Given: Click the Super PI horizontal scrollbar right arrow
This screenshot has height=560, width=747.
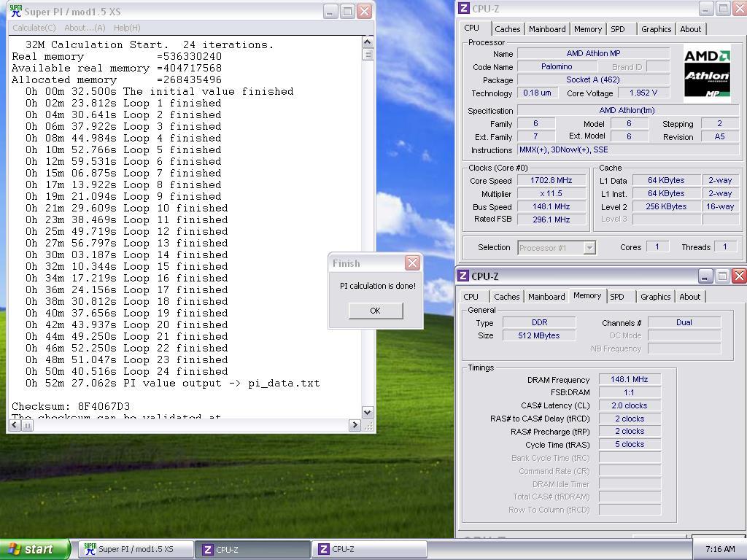Looking at the screenshot, I should point(355,425).
